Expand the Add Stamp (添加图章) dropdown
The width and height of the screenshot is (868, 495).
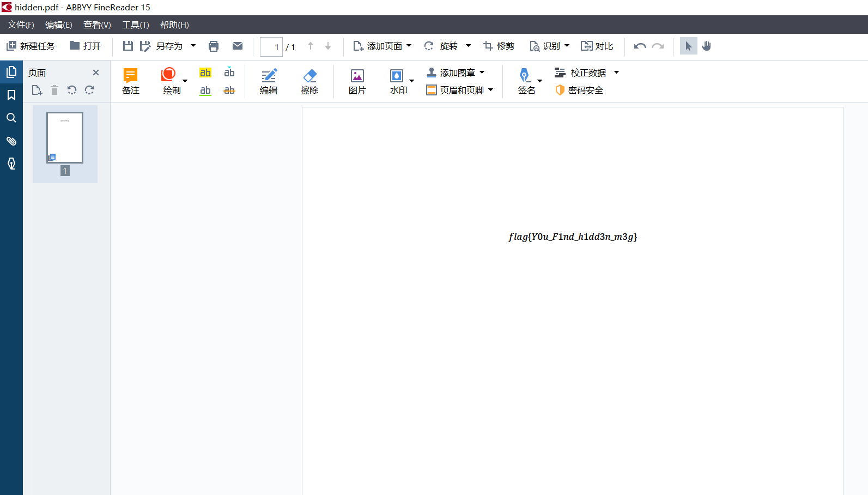pyautogui.click(x=482, y=73)
